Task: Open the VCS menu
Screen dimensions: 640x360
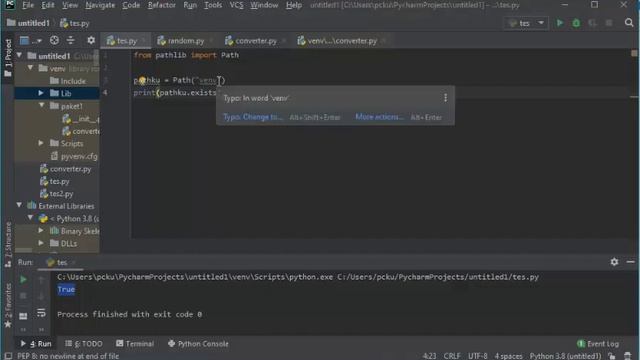Action: coord(236,5)
